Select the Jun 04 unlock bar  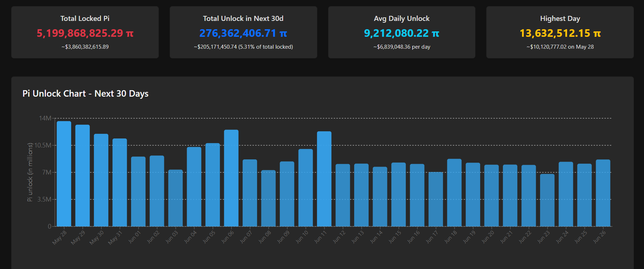point(194,187)
